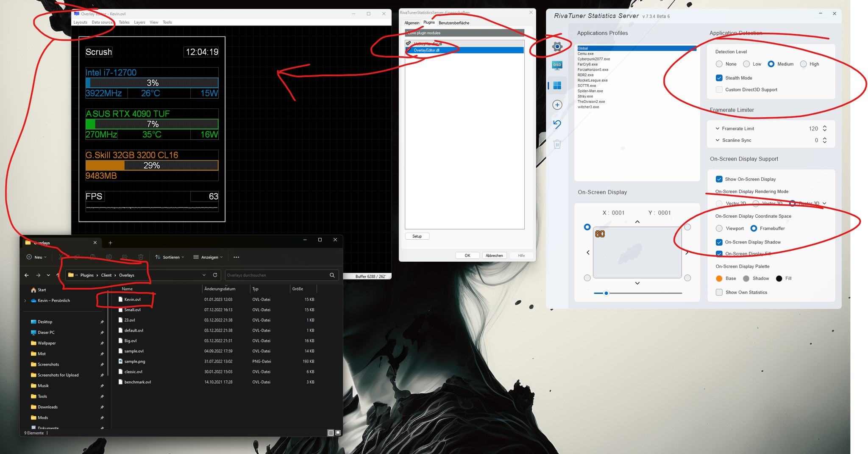Click the OSD zoom slider handle
Image resolution: width=868 pixels, height=454 pixels.
[x=606, y=293]
